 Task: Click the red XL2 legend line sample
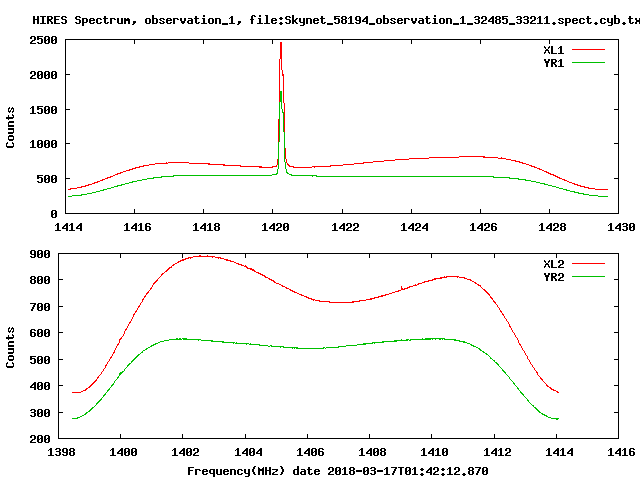(588, 264)
